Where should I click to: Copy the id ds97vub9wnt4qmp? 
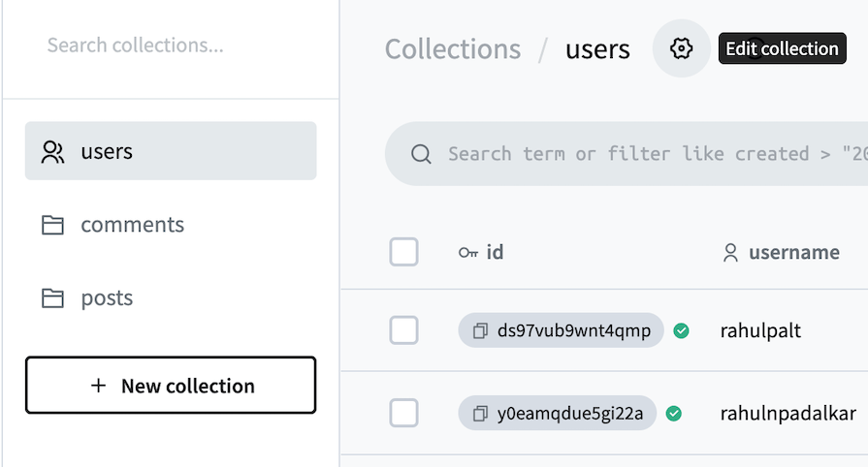pyautogui.click(x=480, y=331)
